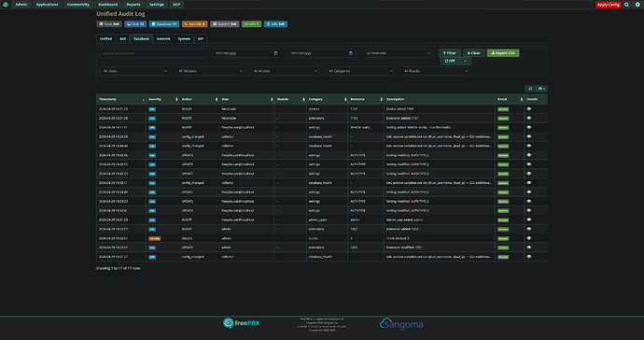The height and width of the screenshot is (340, 644).
Task: Open calendar picker on first date field
Action: point(275,53)
